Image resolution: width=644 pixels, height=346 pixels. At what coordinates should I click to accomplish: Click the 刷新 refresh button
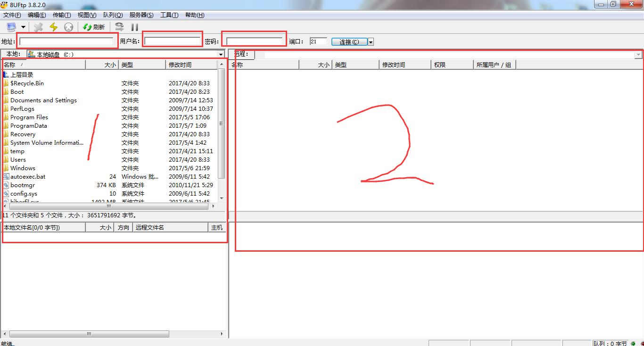click(94, 27)
